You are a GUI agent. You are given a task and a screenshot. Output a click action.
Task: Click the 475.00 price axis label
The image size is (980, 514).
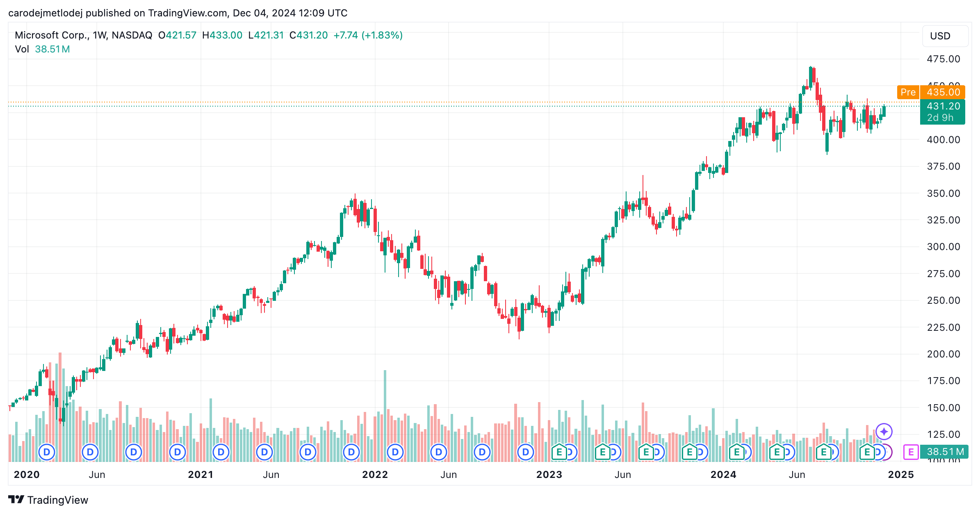(944, 59)
